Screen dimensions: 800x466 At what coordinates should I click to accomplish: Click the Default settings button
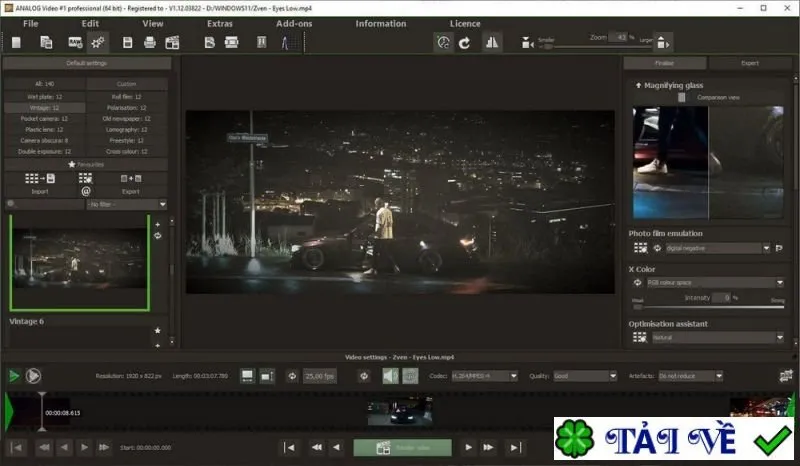(87, 63)
